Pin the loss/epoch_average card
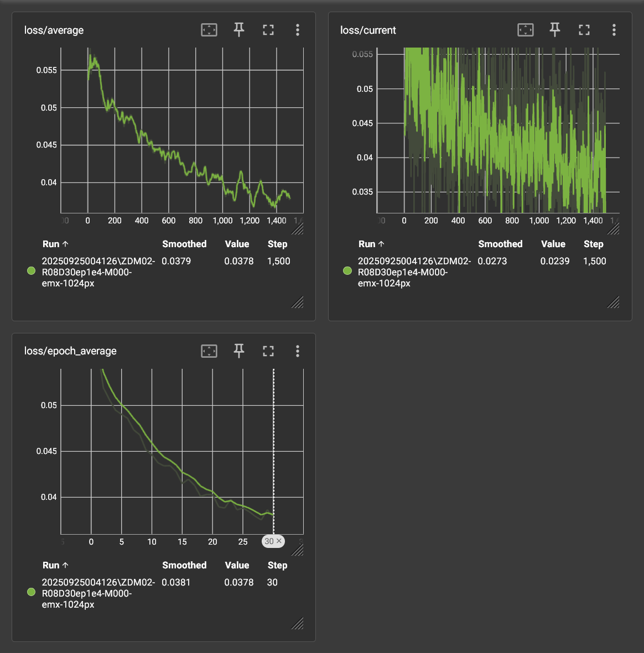644x653 pixels. 239,351
